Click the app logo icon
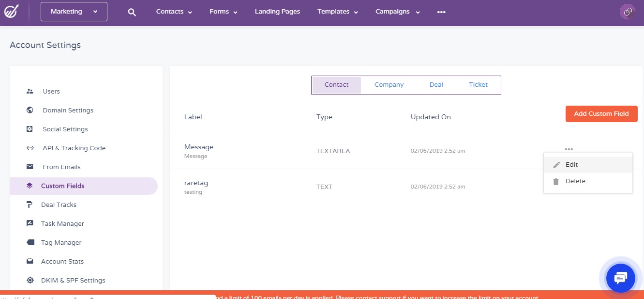Screen dimensions: 644x299 tap(12, 12)
